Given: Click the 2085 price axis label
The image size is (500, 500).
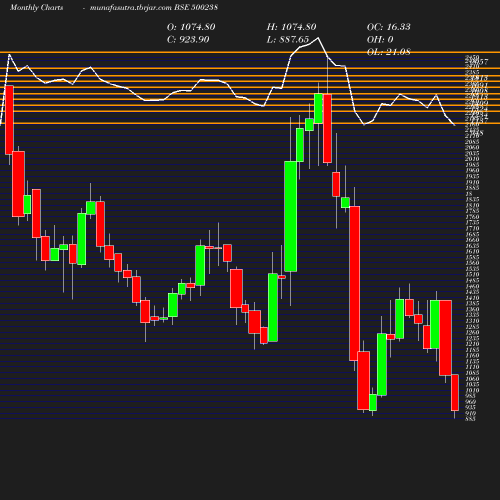Looking at the screenshot, I should [472, 142].
